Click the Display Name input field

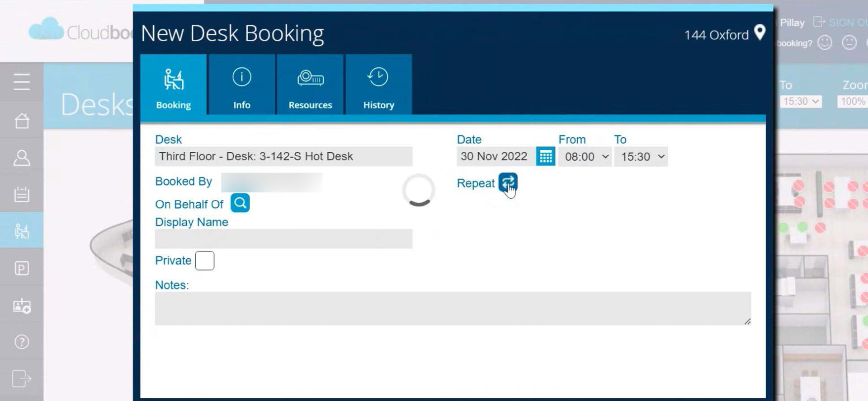coord(283,239)
